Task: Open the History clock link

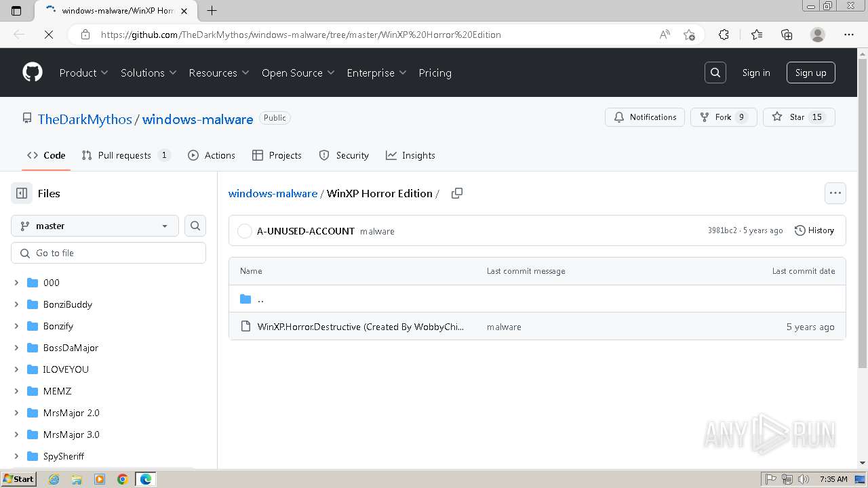Action: click(814, 230)
